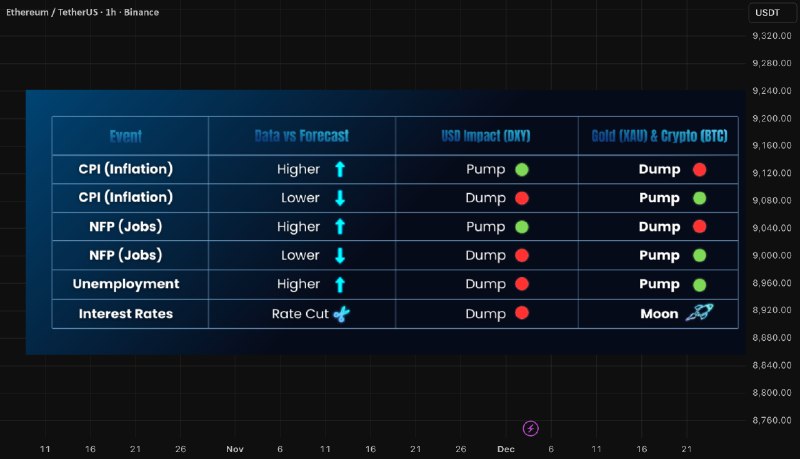The width and height of the screenshot is (800, 459).
Task: Click the Dec label on time axis
Action: (x=506, y=450)
